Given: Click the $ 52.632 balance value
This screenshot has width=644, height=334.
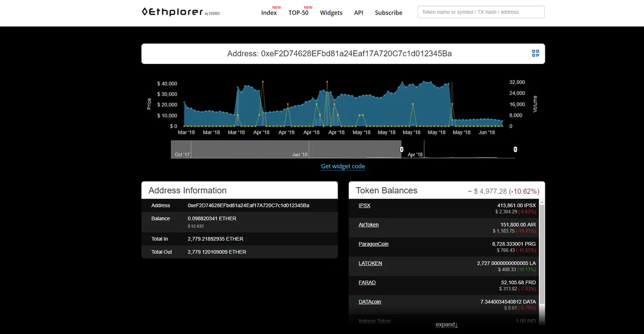Looking at the screenshot, I should click(196, 226).
